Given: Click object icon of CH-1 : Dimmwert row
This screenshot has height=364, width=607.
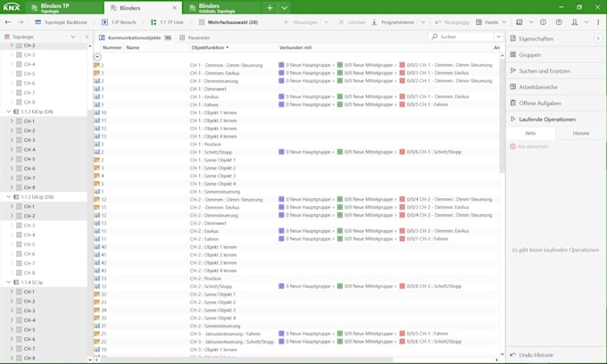Looking at the screenshot, I should (x=96, y=89).
